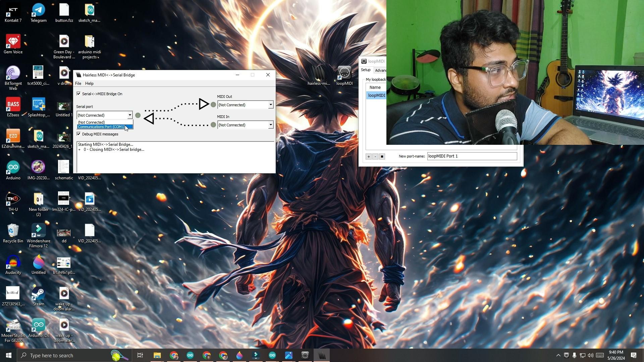Open volume control in system tray
Image resolution: width=644 pixels, height=362 pixels.
pos(591,355)
